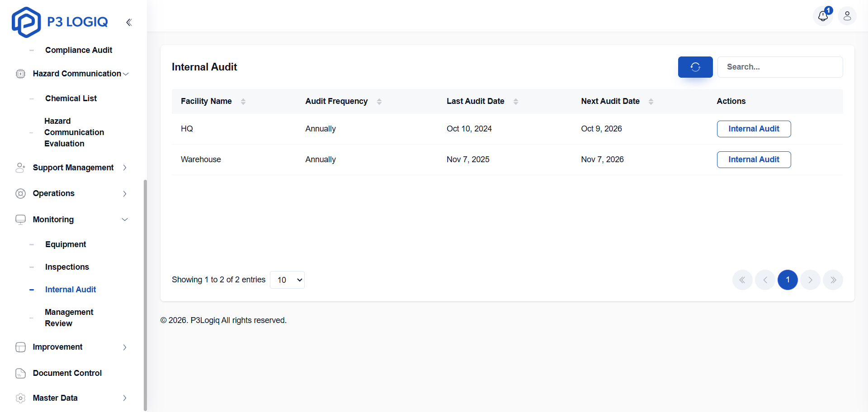The width and height of the screenshot is (868, 412).
Task: Select page 1 in pagination
Action: [788, 280]
